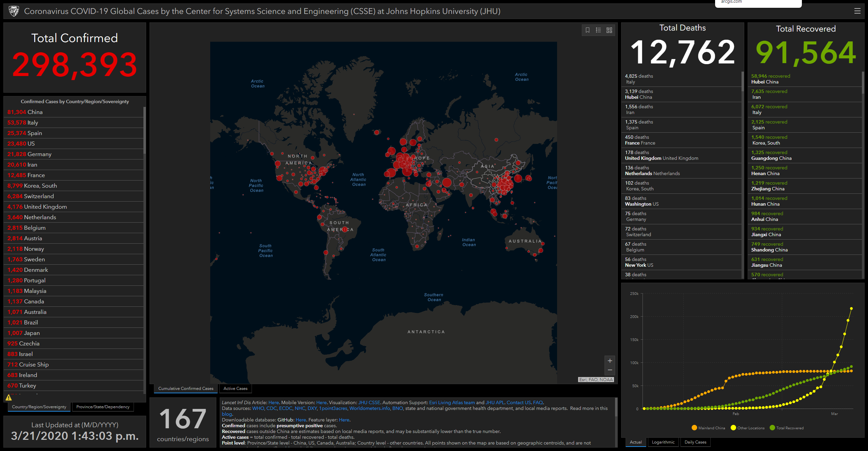Select '21,828 Germany' in confirmed list
This screenshot has width=868, height=451.
point(74,154)
